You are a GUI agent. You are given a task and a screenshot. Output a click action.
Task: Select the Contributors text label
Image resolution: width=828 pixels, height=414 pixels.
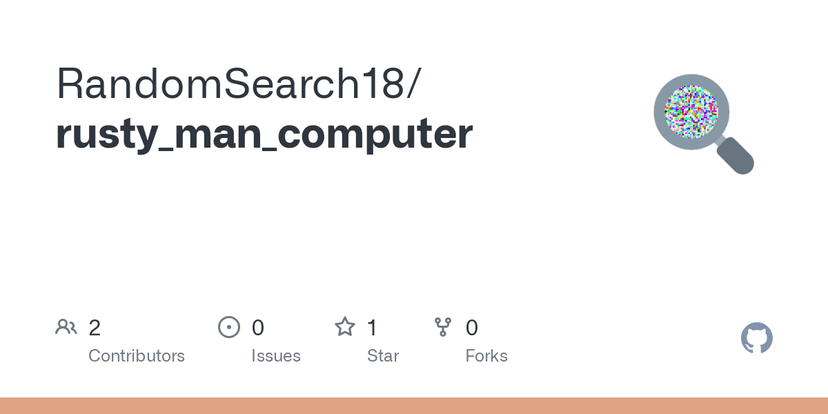[x=136, y=356]
